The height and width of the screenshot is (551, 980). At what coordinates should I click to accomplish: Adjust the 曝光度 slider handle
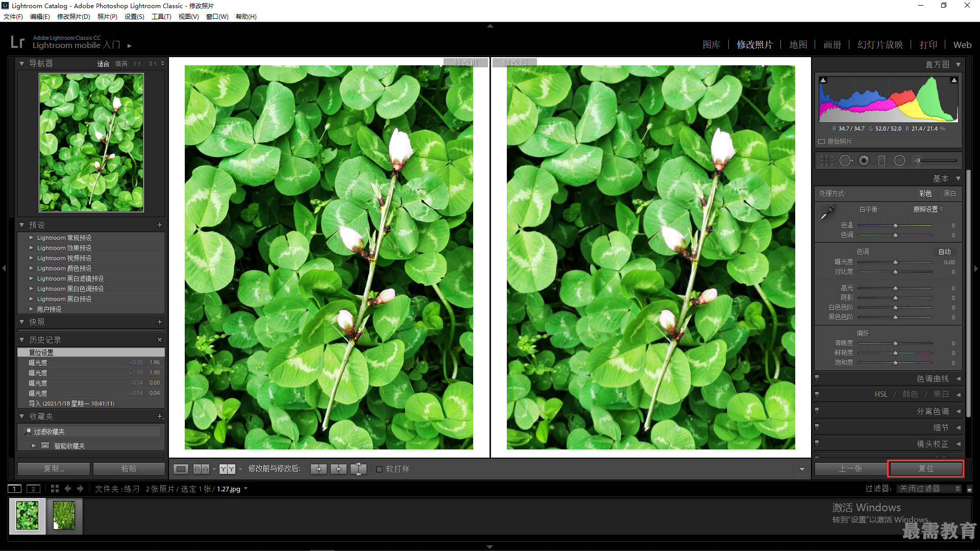click(895, 262)
